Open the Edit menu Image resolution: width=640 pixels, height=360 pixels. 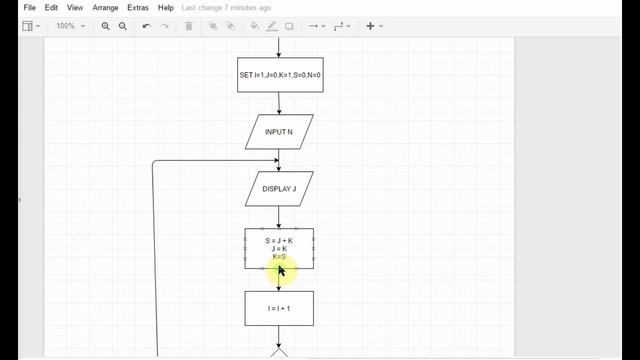[51, 8]
